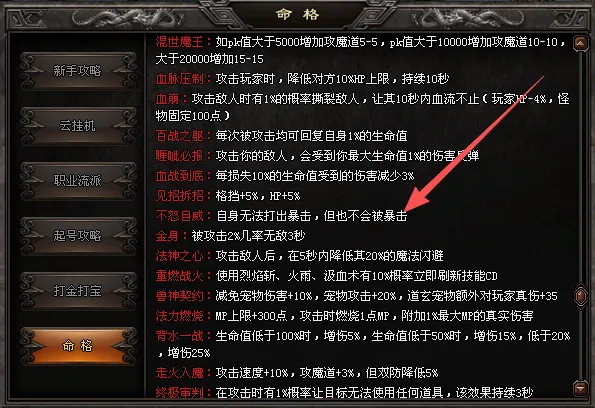The image size is (595, 408).
Task: Select the 混世魔王 entry title
Action: coord(179,42)
